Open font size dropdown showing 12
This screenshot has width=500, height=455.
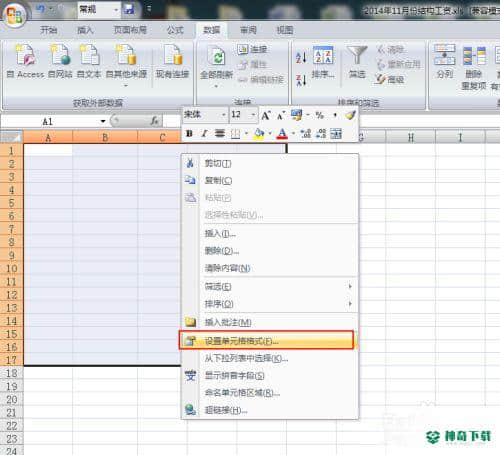pyautogui.click(x=253, y=115)
